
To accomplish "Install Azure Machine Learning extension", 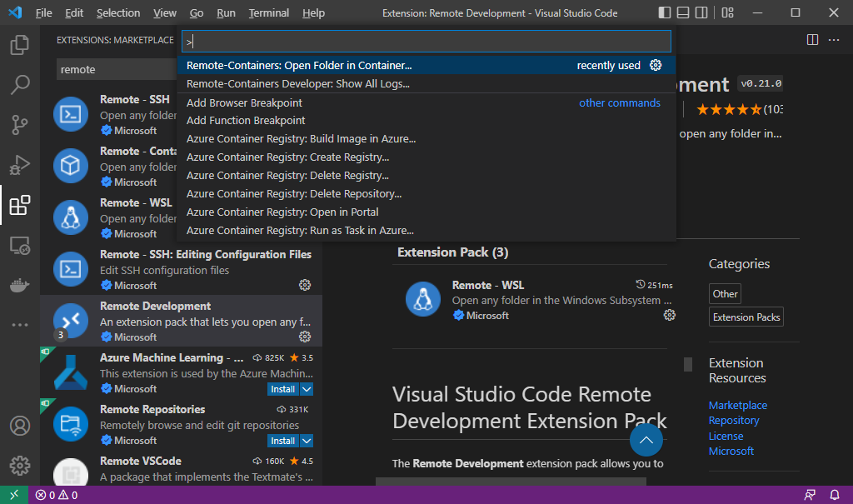I will point(283,389).
